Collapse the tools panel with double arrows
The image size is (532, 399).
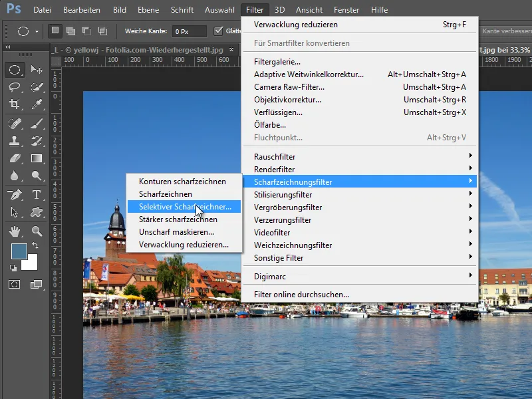(7, 47)
